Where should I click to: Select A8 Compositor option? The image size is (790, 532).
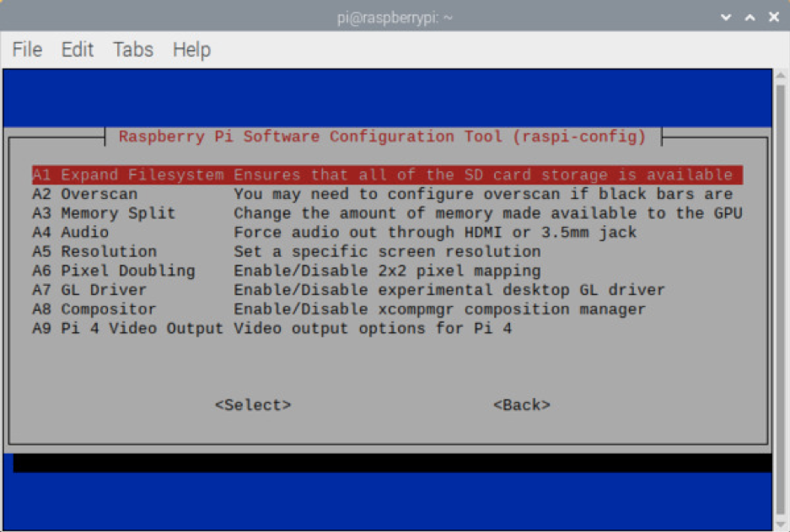pos(388,309)
